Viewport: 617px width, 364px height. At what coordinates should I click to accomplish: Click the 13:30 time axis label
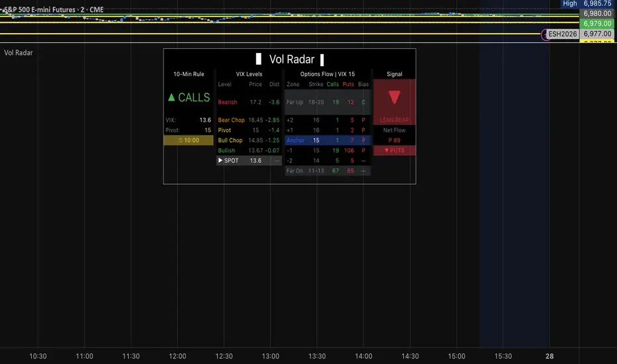(316, 356)
